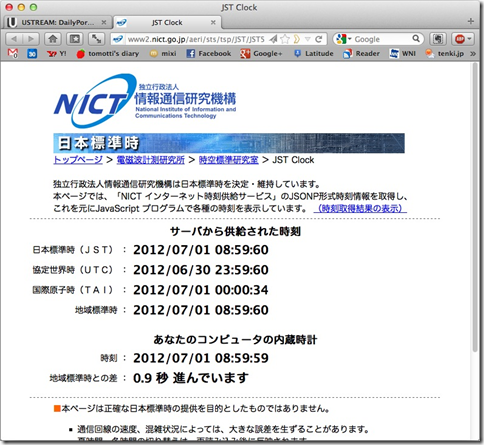Open the Gmail bookmark icon
484x445 pixels.
click(13, 53)
